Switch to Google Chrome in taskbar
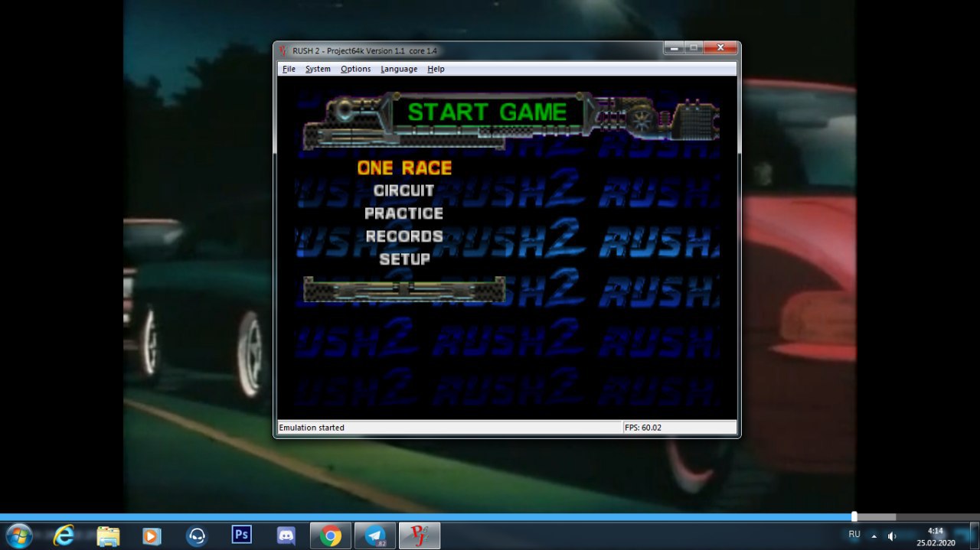 (x=331, y=535)
